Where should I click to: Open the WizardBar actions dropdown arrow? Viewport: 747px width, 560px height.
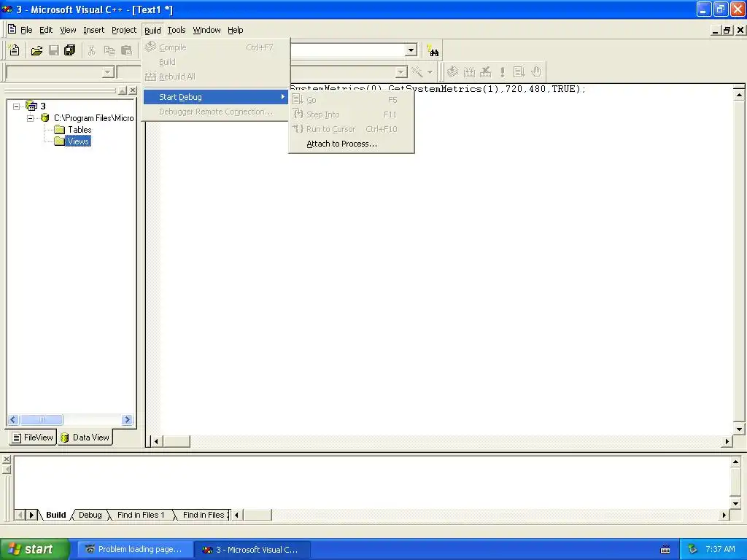click(430, 72)
